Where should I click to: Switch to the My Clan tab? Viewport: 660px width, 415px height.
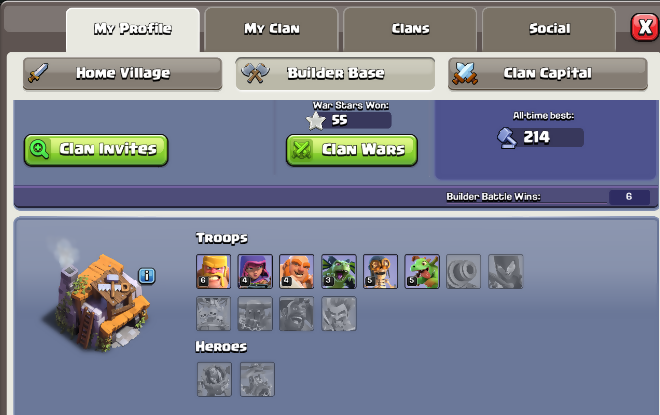coord(271,29)
